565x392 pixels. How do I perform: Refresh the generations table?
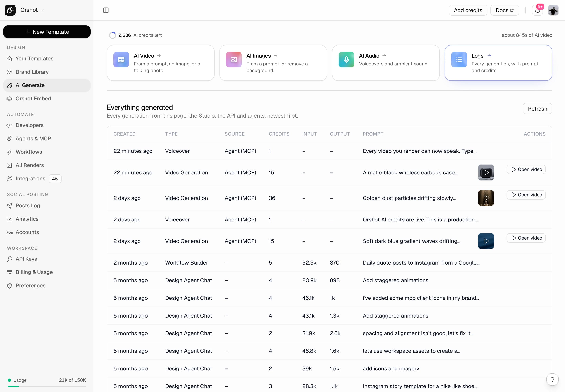[537, 109]
